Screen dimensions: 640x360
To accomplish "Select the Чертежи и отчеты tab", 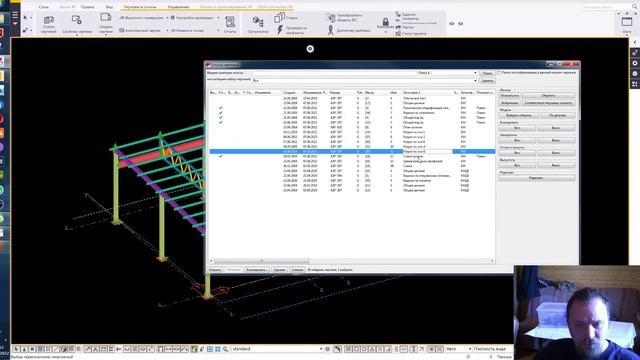I will [x=140, y=7].
